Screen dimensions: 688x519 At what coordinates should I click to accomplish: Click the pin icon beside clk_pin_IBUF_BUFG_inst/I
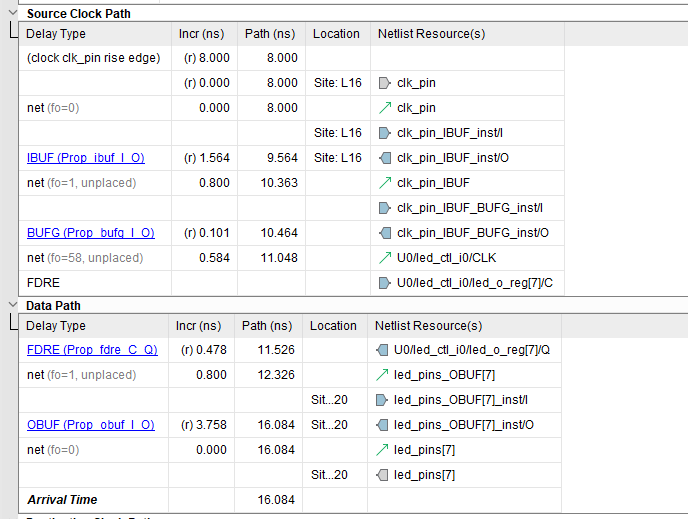[x=384, y=208]
